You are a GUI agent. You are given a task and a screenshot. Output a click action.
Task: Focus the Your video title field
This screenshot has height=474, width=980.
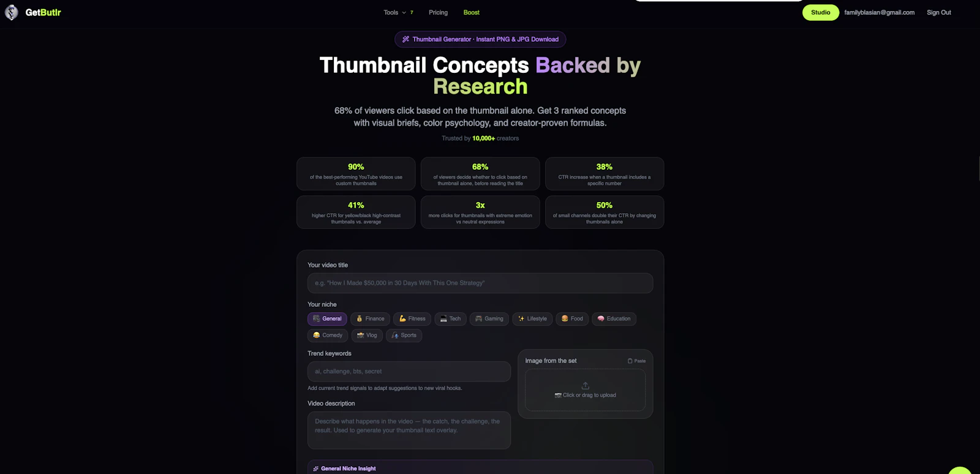480,283
